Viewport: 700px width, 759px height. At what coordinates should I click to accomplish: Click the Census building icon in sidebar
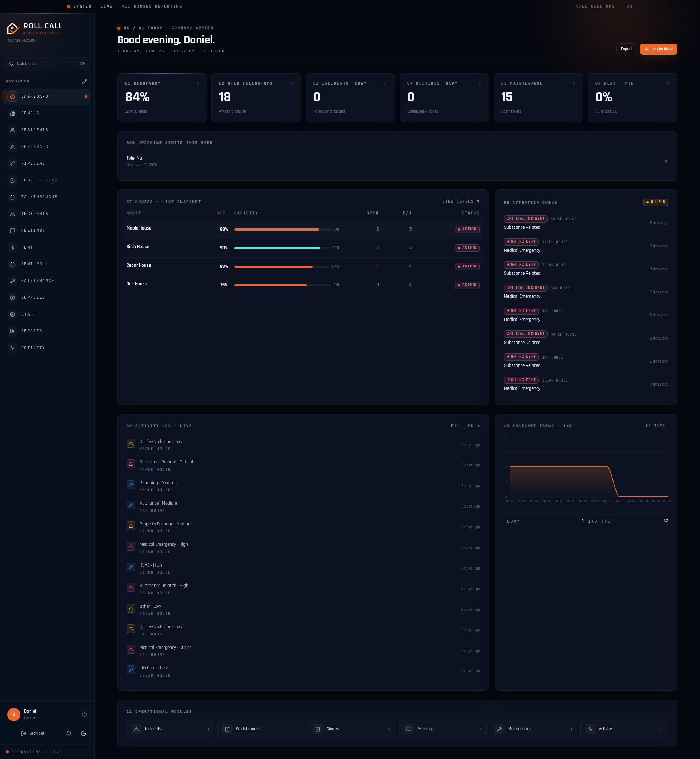click(12, 113)
